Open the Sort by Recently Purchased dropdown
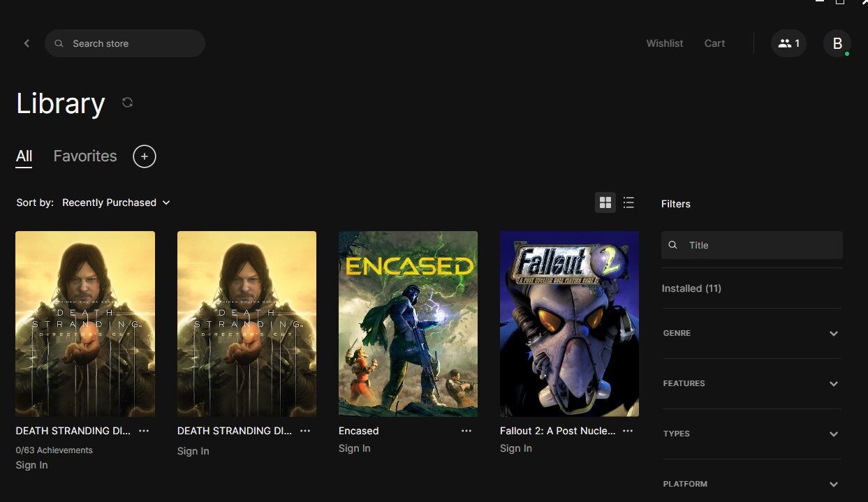 [116, 202]
